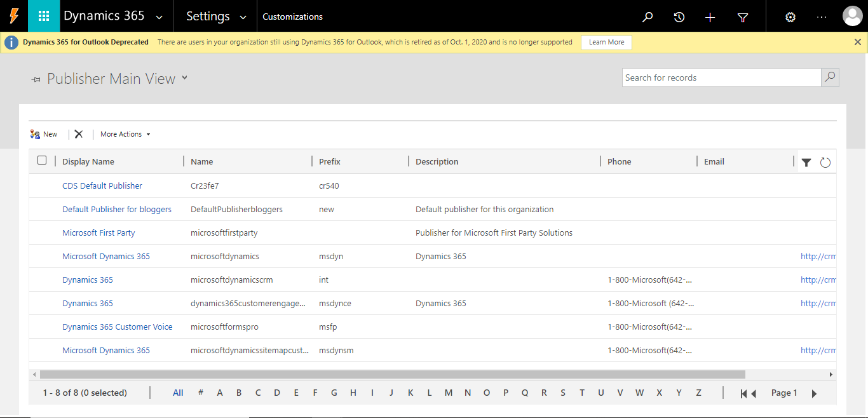This screenshot has height=418, width=868.
Task: Expand the Dynamics 365 dropdown chevron
Action: (x=159, y=18)
